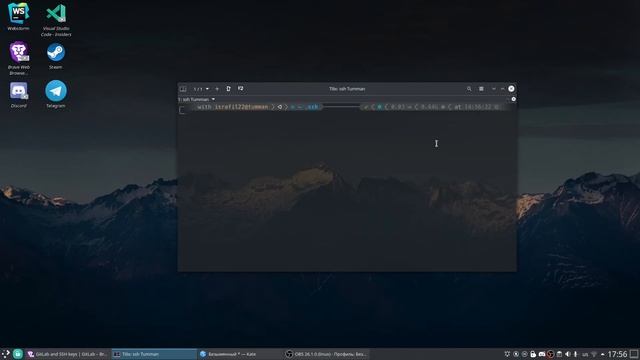Image resolution: width=640 pixels, height=360 pixels.
Task: Expand the '1: ssh Tumman' terminal title dropdown
Action: point(196,99)
